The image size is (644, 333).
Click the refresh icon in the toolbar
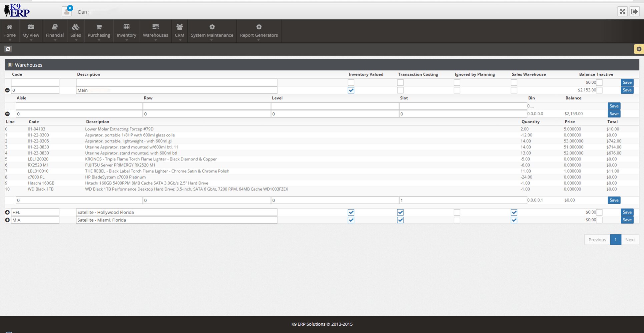tap(8, 49)
